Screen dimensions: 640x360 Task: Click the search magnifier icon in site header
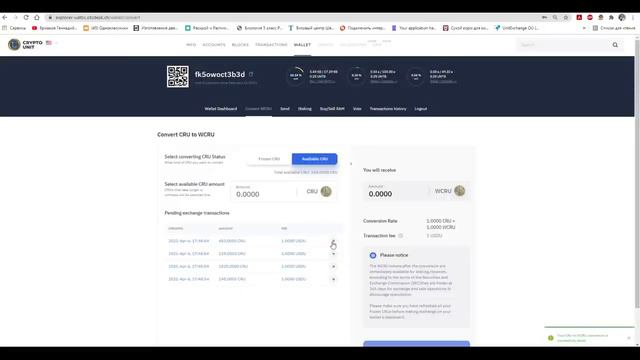coord(615,45)
